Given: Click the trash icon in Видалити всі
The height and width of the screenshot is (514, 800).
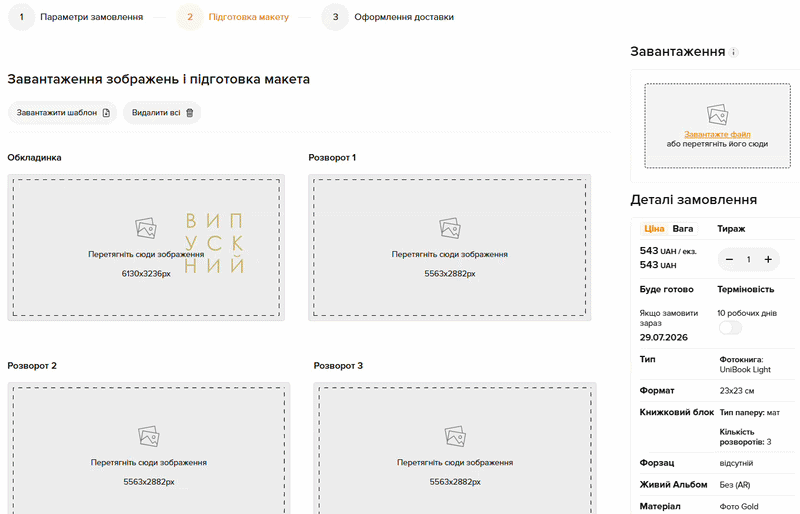Looking at the screenshot, I should coord(190,113).
